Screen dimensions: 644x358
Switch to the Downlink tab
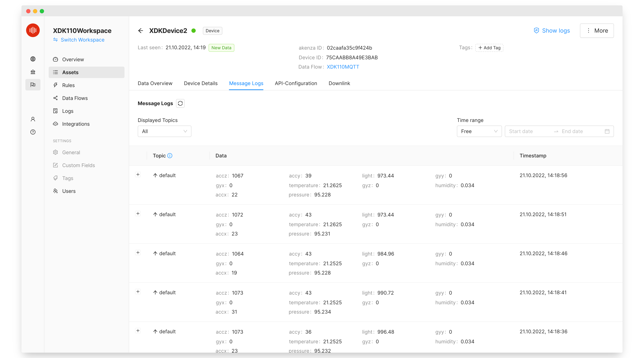click(339, 83)
